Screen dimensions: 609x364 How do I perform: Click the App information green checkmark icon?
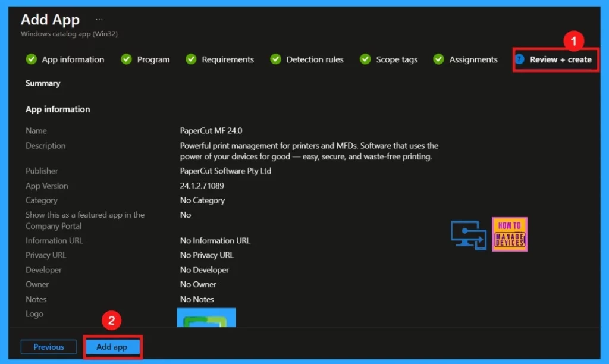tap(32, 59)
